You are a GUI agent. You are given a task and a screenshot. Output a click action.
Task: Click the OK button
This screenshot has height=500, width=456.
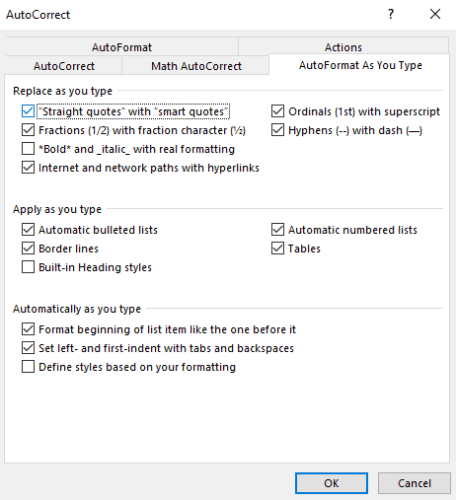coord(331,483)
